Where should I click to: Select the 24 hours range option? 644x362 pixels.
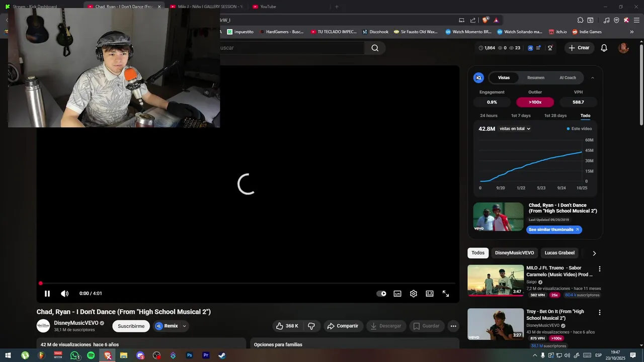(x=489, y=116)
